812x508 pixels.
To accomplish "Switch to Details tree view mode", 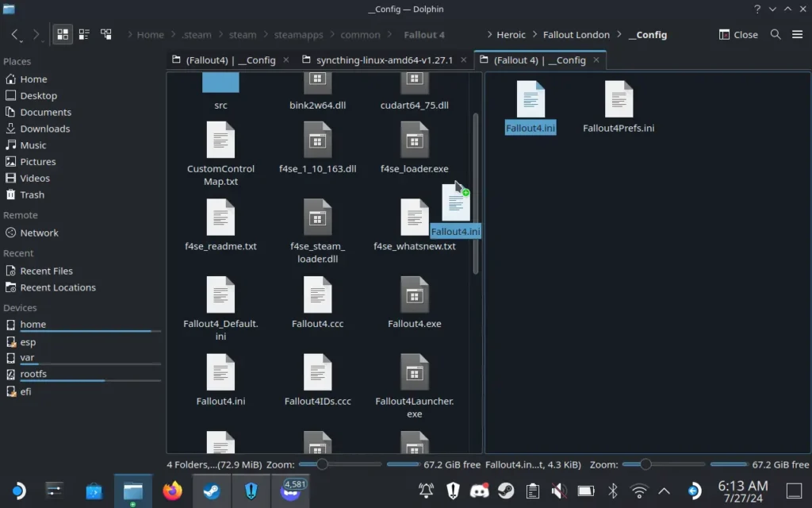I will [x=106, y=35].
